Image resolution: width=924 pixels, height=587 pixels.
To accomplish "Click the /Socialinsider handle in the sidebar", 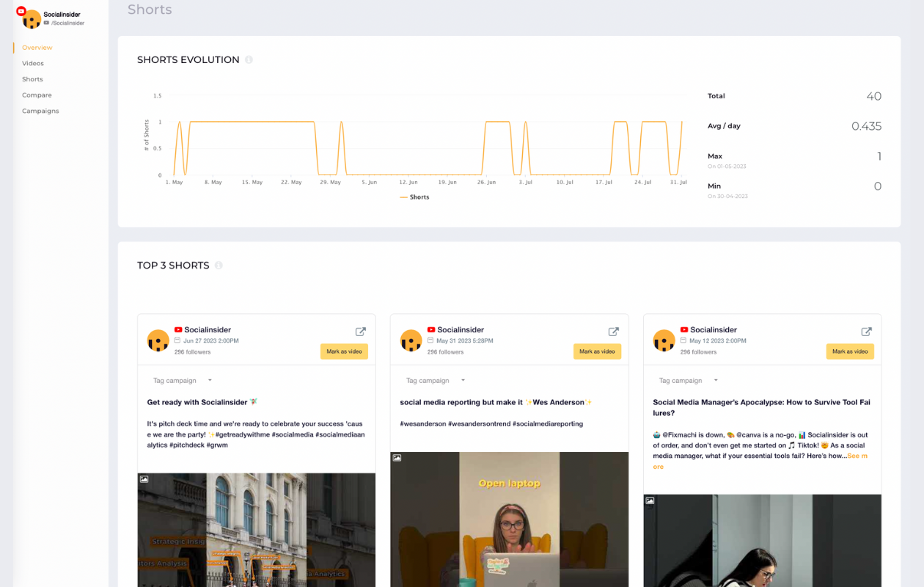I will pos(67,23).
